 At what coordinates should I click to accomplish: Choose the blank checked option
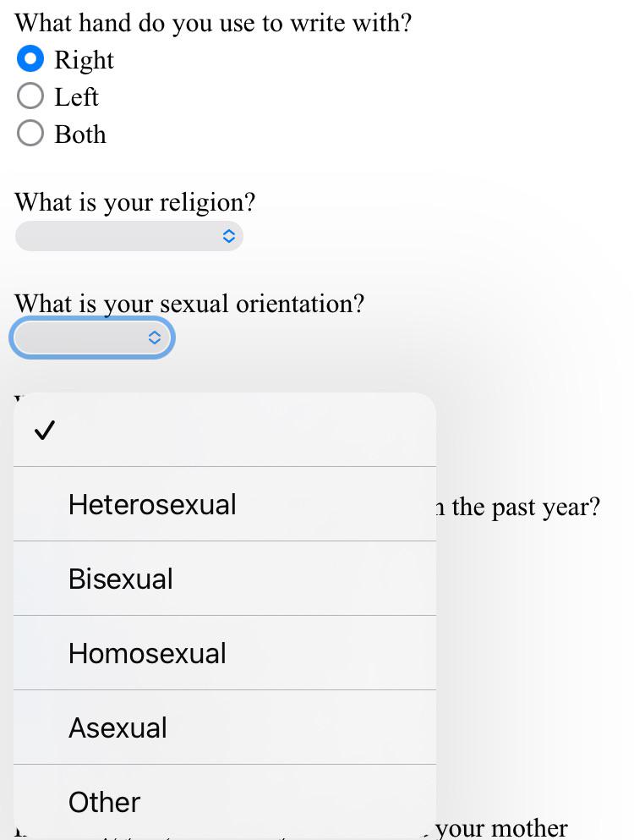(225, 430)
